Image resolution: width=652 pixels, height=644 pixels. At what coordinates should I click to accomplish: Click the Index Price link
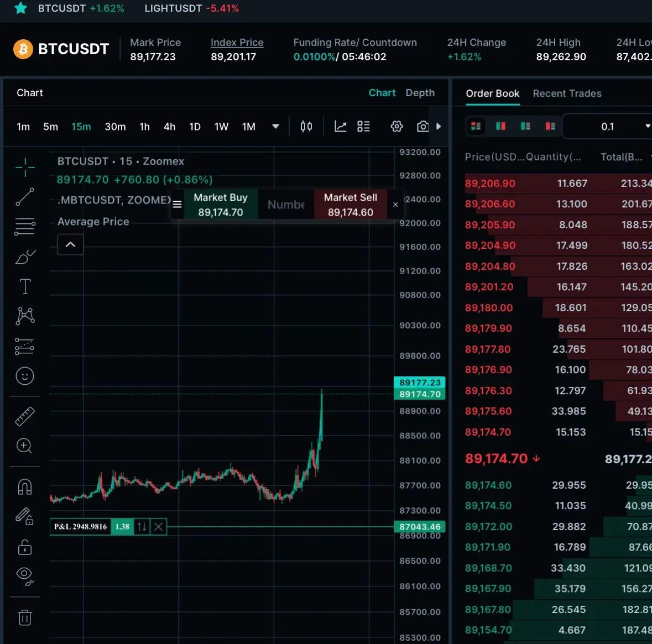coord(237,43)
